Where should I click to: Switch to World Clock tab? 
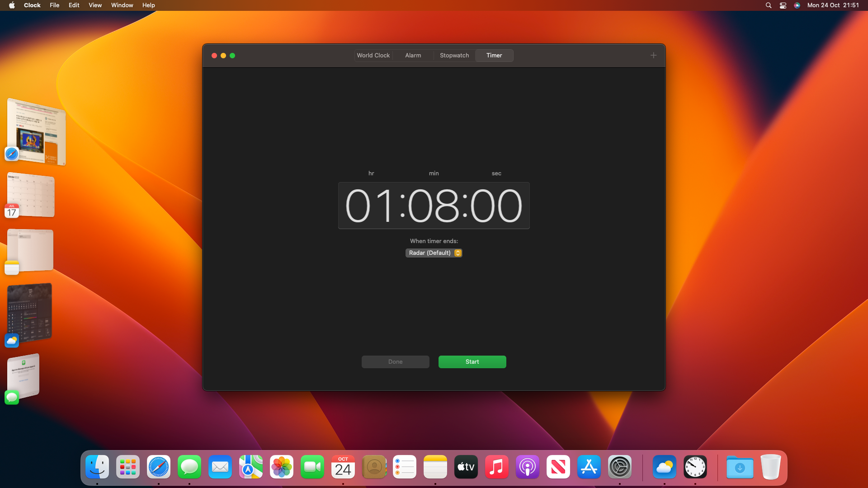(373, 55)
